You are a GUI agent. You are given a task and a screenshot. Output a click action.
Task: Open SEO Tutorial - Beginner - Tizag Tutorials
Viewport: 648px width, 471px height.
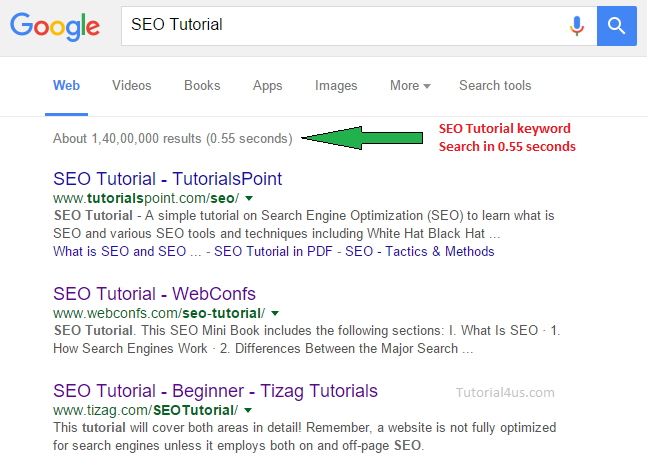click(x=215, y=391)
